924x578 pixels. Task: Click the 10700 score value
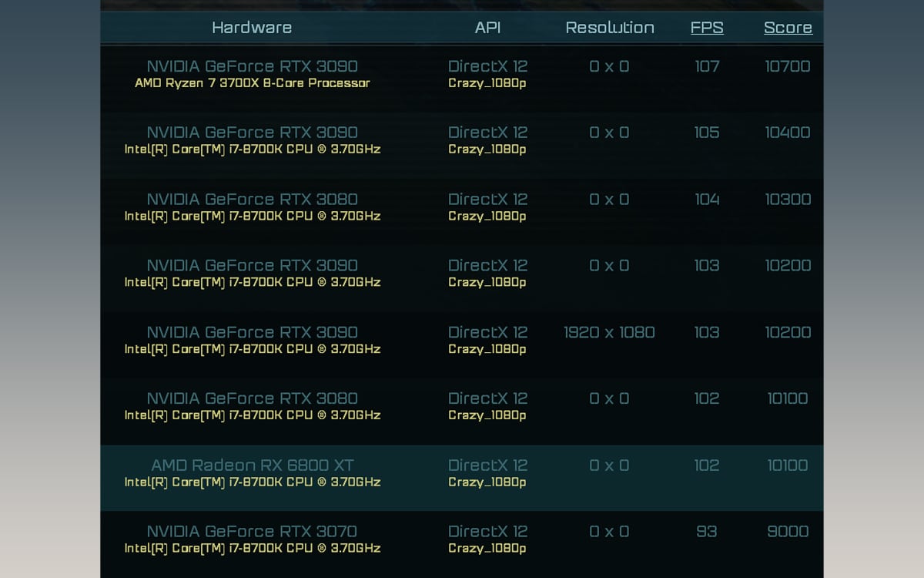pos(788,66)
